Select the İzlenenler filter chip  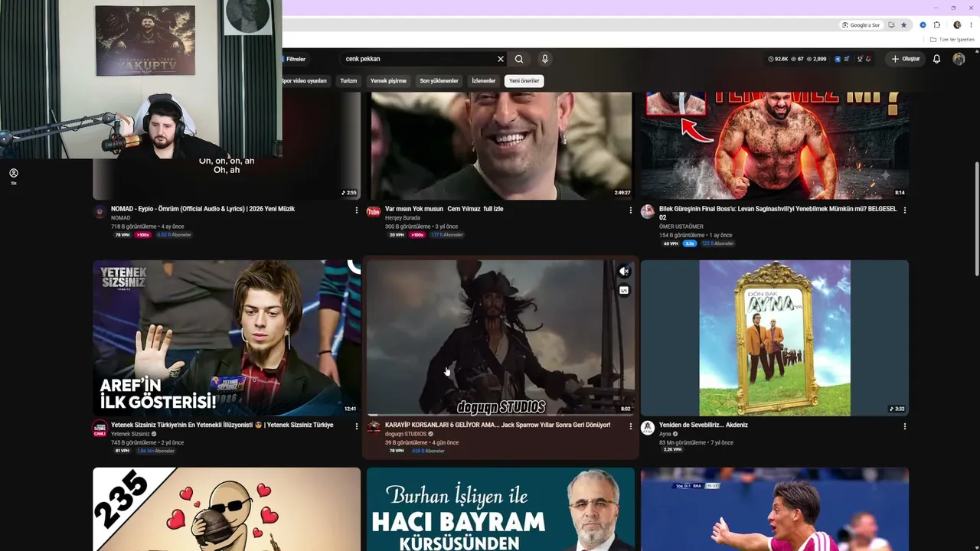484,80
